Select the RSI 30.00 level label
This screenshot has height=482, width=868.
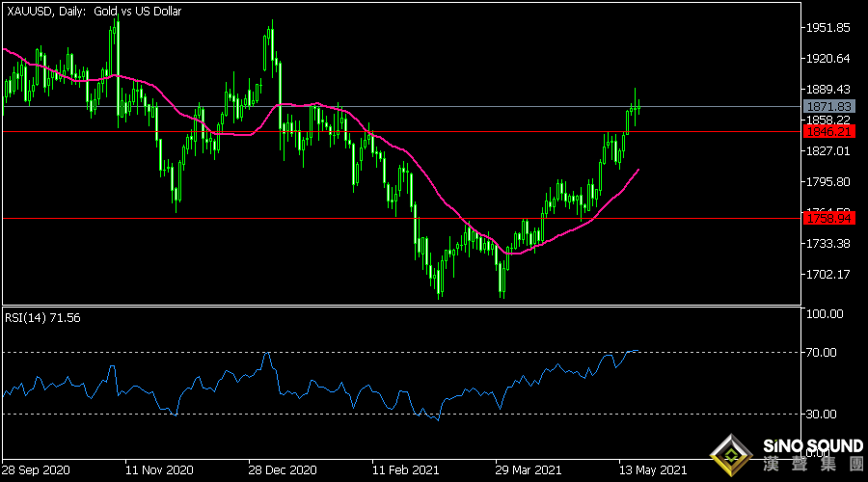click(x=826, y=415)
